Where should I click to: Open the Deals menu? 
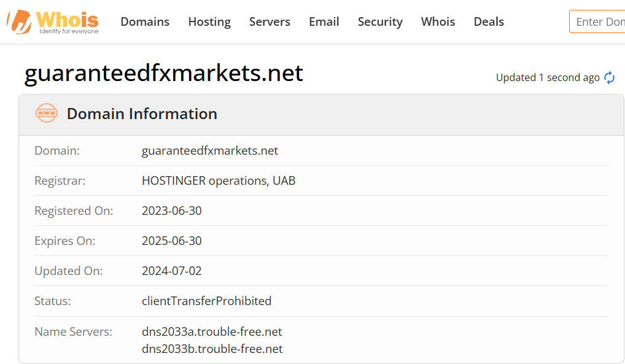(489, 21)
